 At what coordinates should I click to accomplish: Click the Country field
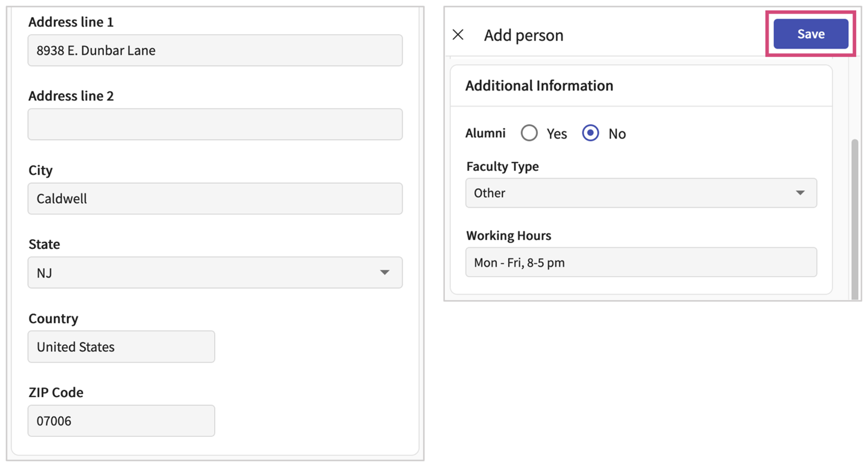(x=121, y=347)
